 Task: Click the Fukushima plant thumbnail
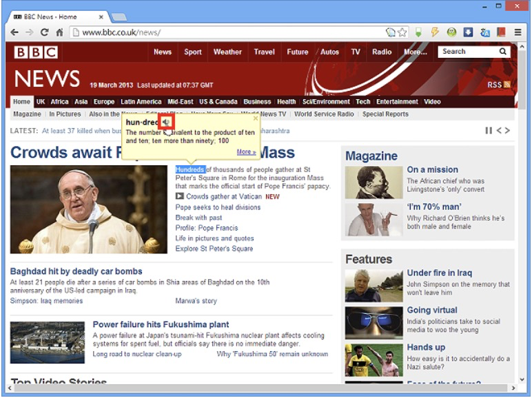47,342
